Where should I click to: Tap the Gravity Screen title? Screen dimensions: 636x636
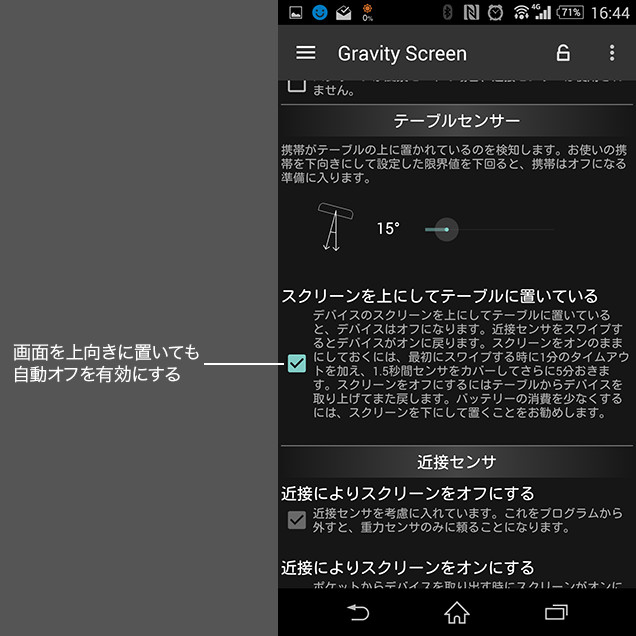point(402,54)
